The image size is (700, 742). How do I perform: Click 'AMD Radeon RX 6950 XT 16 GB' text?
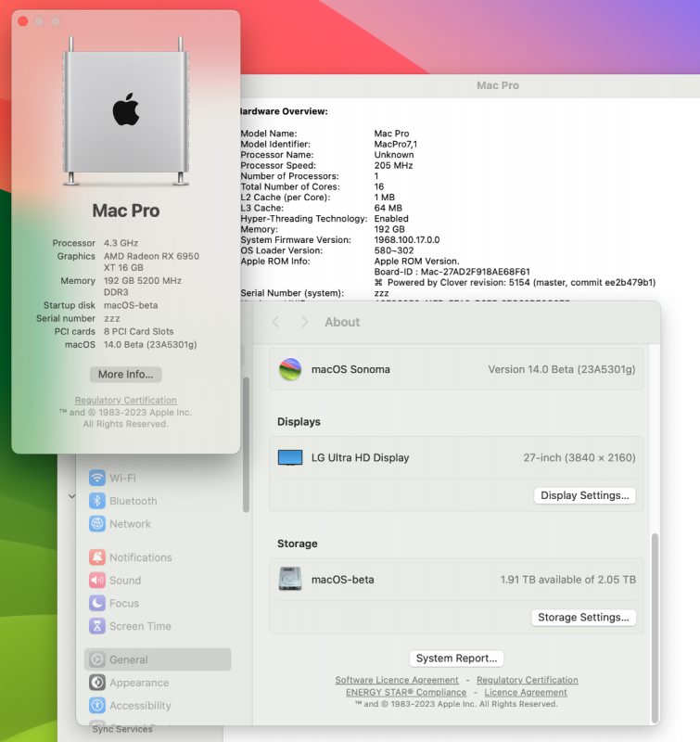(x=151, y=262)
